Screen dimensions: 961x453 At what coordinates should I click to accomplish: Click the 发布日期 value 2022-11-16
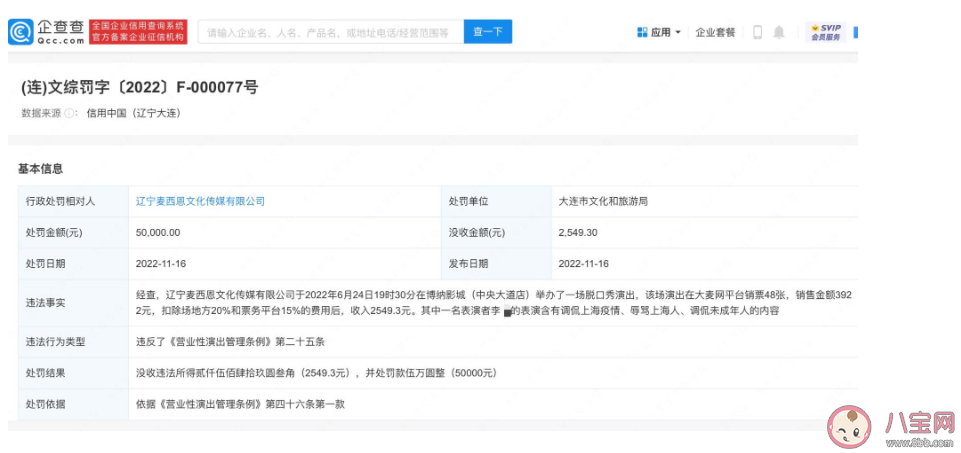pyautogui.click(x=584, y=264)
